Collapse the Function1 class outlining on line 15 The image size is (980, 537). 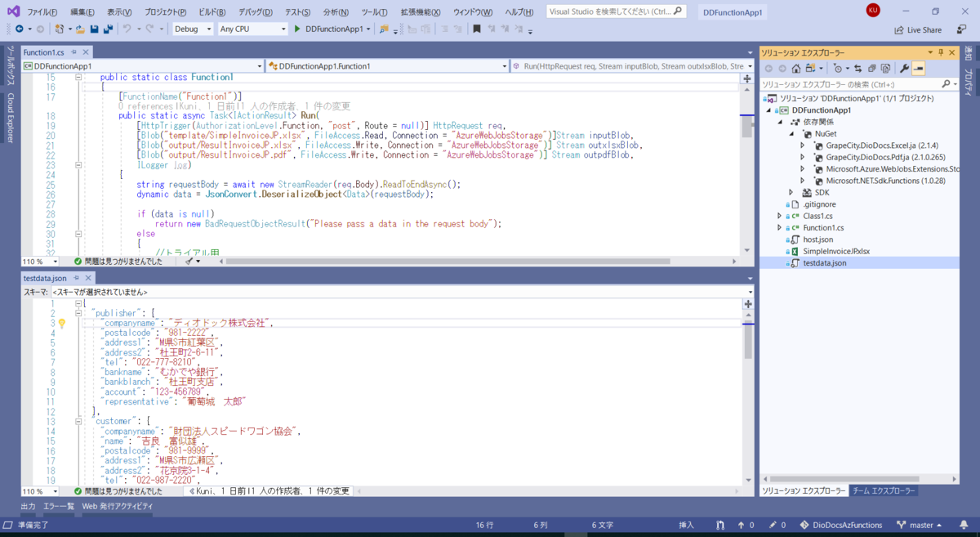[x=78, y=77]
